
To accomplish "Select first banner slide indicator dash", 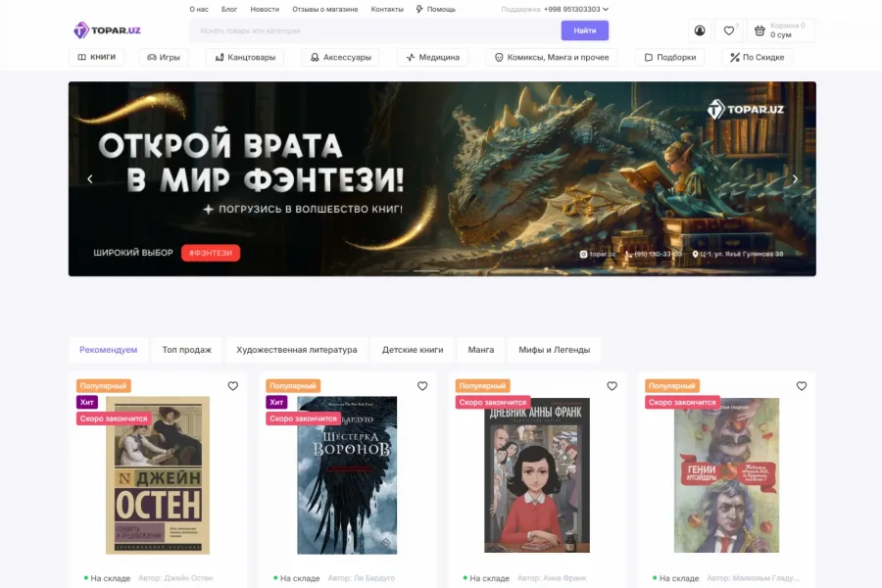I will pos(396,270).
